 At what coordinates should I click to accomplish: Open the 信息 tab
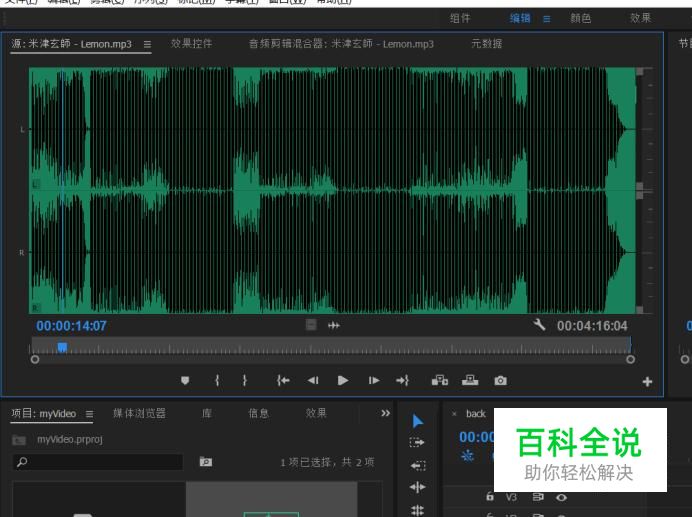pyautogui.click(x=259, y=413)
